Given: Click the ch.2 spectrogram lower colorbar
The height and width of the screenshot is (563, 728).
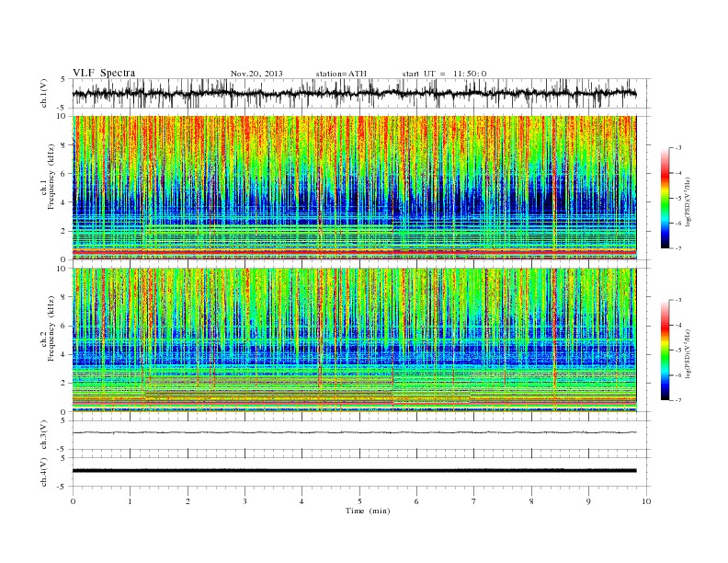Looking at the screenshot, I should point(665,350).
